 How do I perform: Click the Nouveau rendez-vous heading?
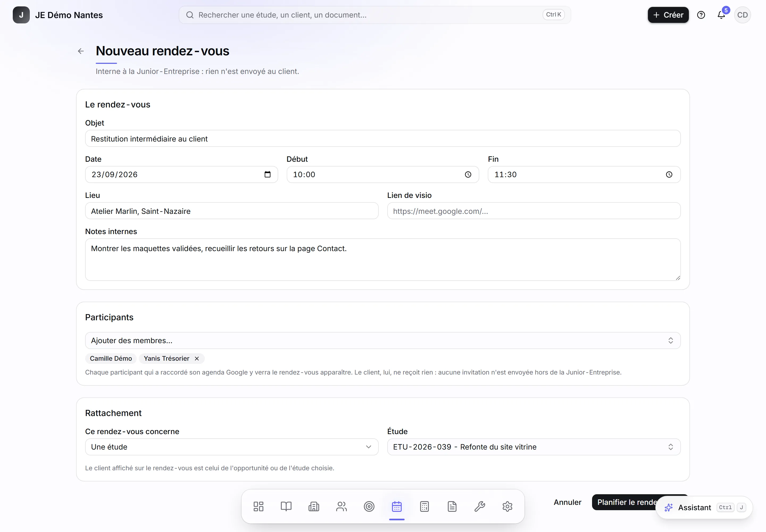pyautogui.click(x=162, y=51)
